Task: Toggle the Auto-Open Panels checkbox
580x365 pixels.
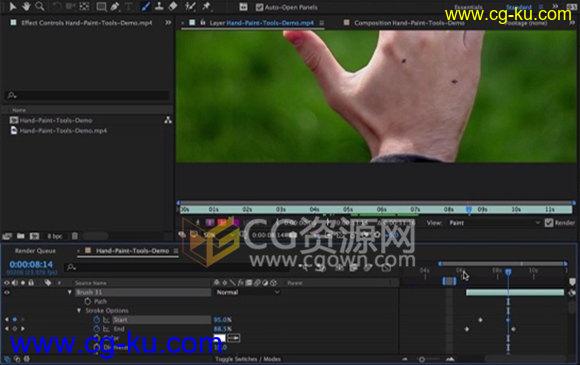Action: (259, 7)
